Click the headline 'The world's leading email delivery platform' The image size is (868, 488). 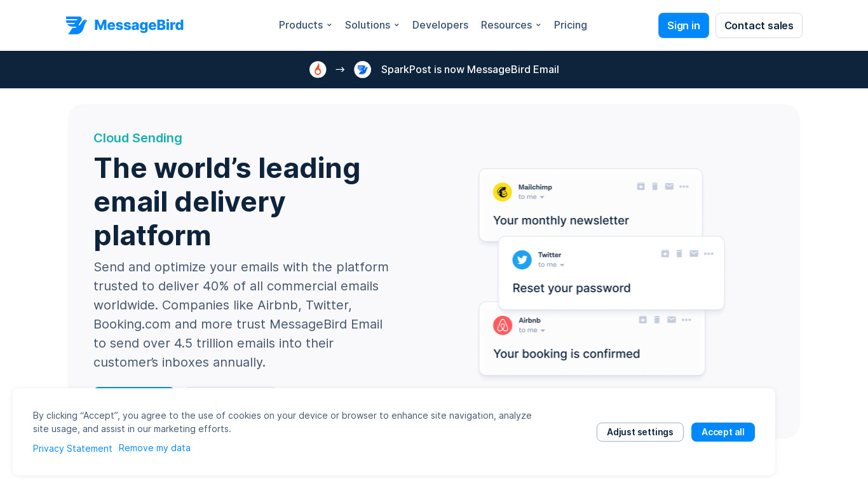(227, 201)
